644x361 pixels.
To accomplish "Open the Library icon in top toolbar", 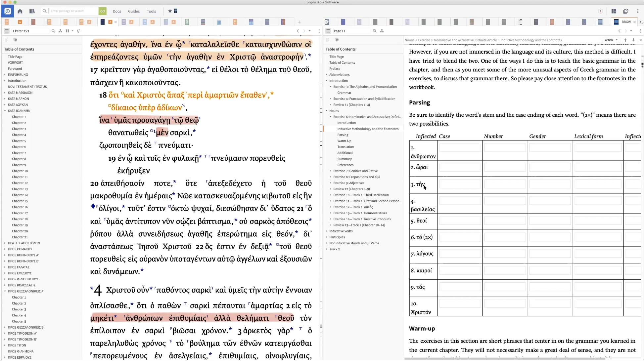I will [x=32, y=11].
